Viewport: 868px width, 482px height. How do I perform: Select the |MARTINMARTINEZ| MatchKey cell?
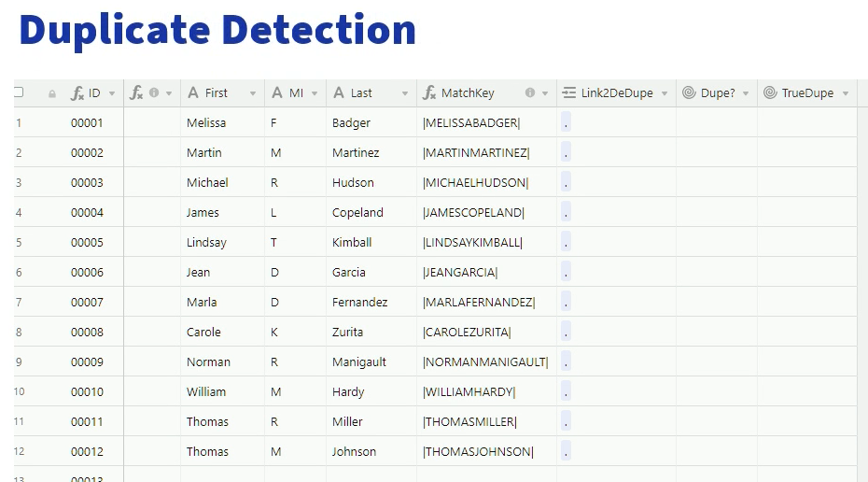point(486,152)
